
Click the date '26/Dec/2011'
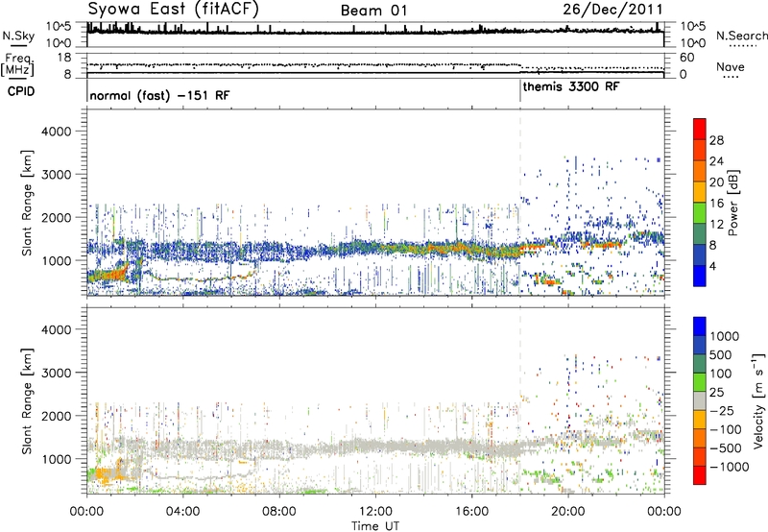click(612, 10)
